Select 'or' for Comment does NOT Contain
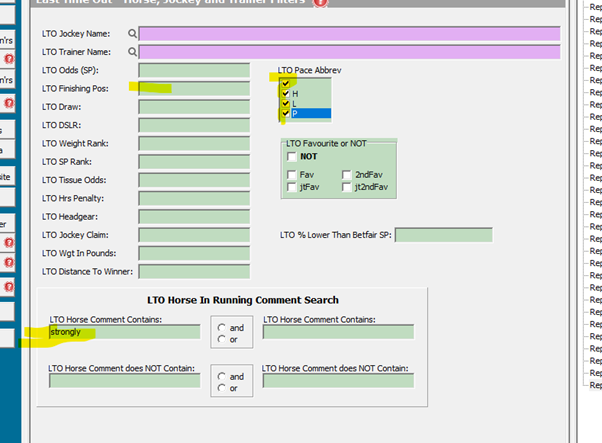602x443 pixels. click(x=222, y=388)
